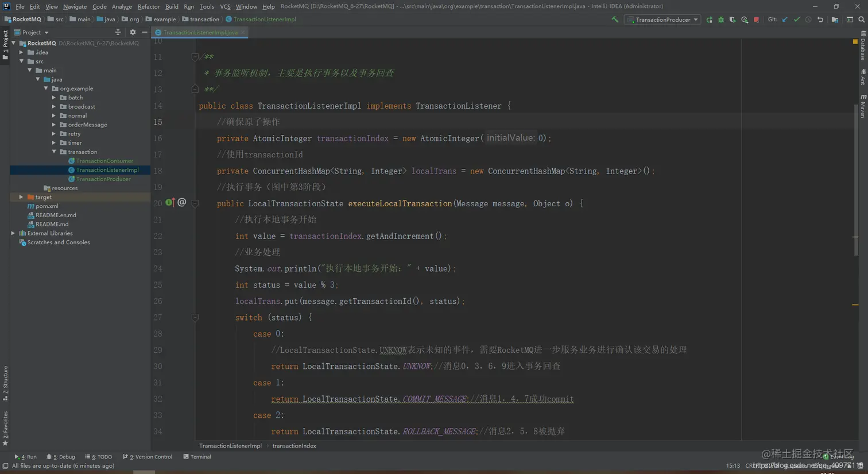Expand the target folder

click(21, 197)
